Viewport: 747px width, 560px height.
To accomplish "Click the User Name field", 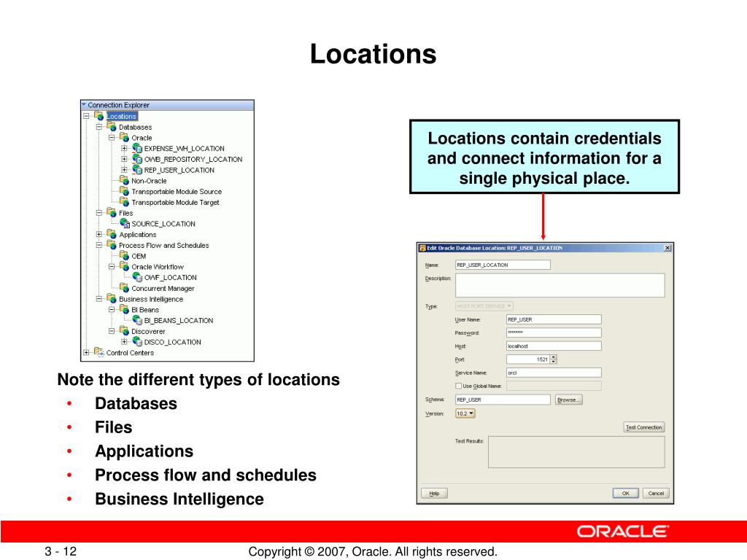I will pyautogui.click(x=554, y=319).
